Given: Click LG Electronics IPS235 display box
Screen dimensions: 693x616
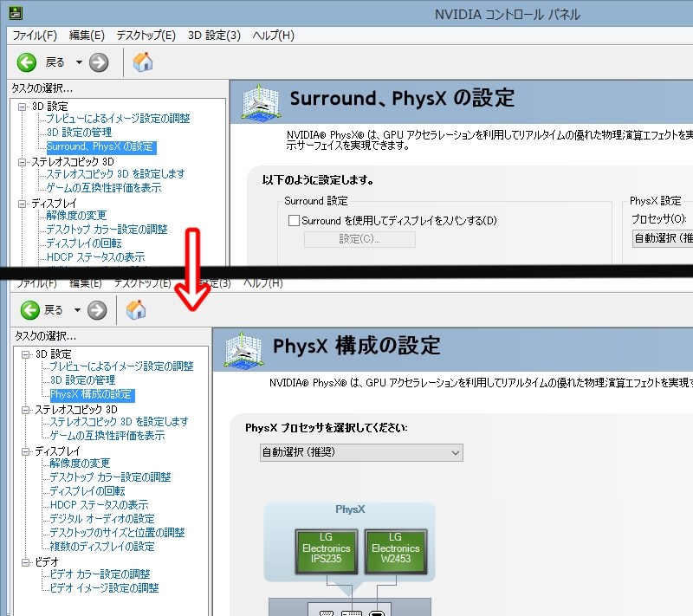Looking at the screenshot, I should pos(327,551).
